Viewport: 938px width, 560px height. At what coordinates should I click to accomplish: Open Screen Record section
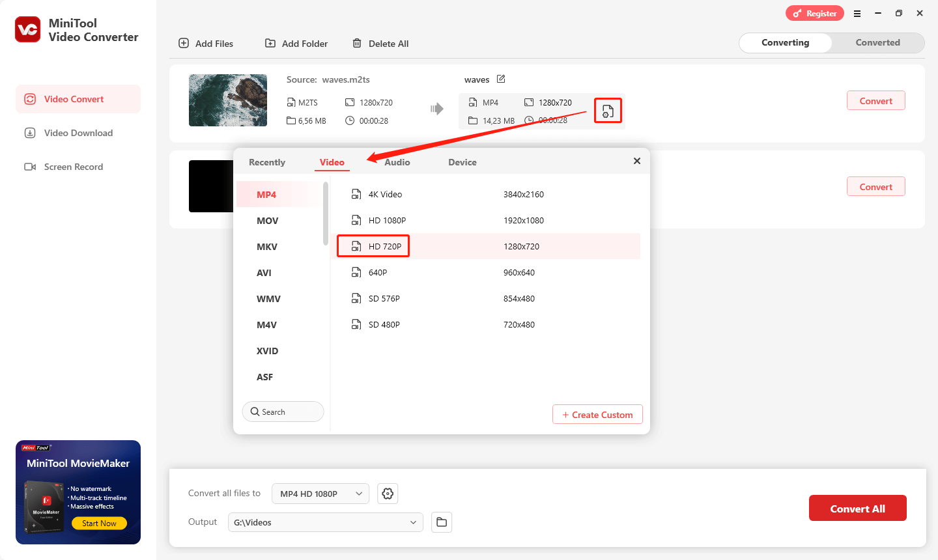78,167
